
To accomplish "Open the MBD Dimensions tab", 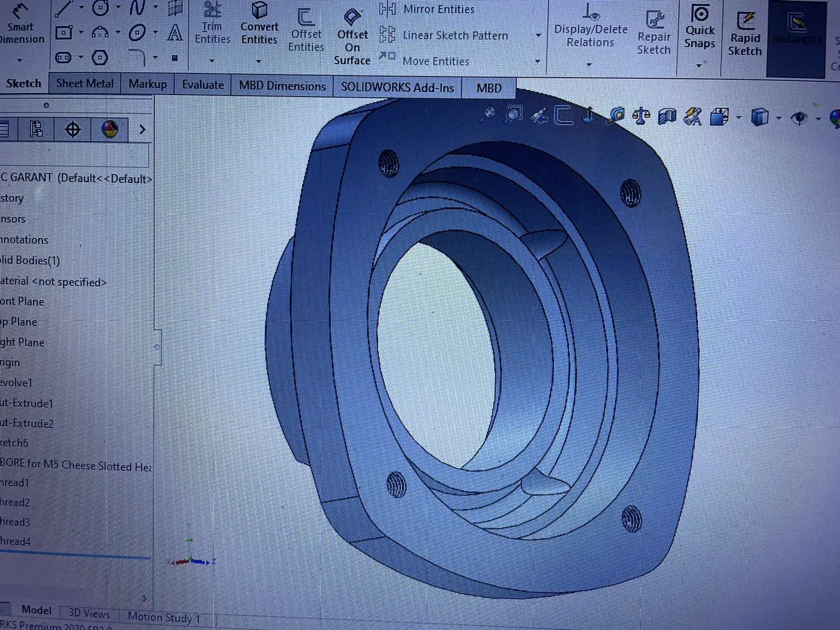I will pyautogui.click(x=282, y=86).
